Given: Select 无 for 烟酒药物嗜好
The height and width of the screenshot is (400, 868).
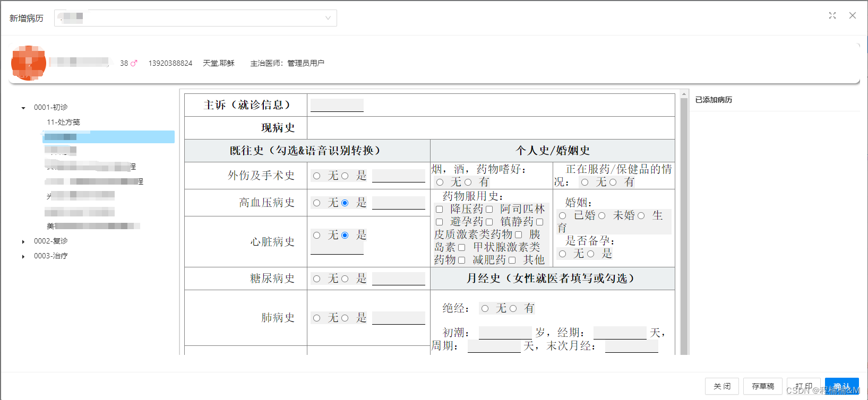Looking at the screenshot, I should 440,182.
